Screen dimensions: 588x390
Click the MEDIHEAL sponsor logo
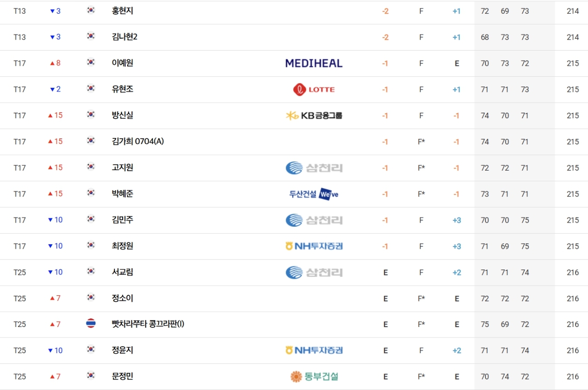tap(314, 63)
